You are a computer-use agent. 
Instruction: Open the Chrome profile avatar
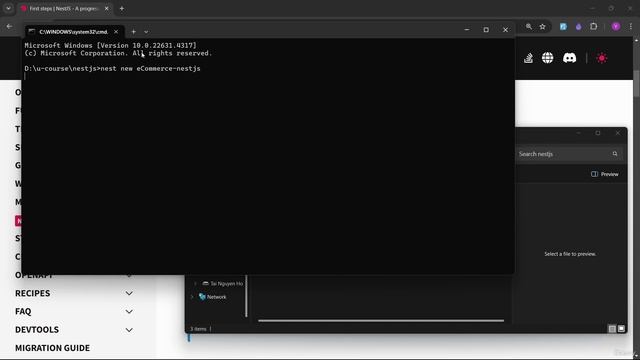(616, 27)
